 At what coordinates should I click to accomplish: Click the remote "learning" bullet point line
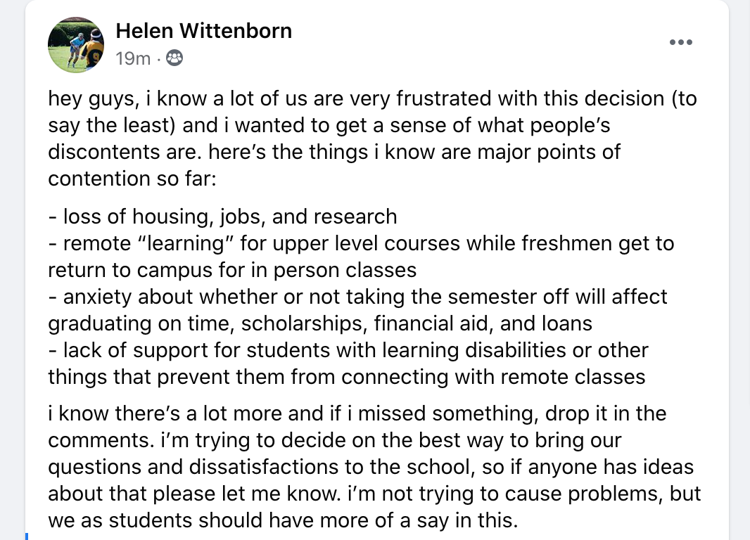tap(361, 243)
